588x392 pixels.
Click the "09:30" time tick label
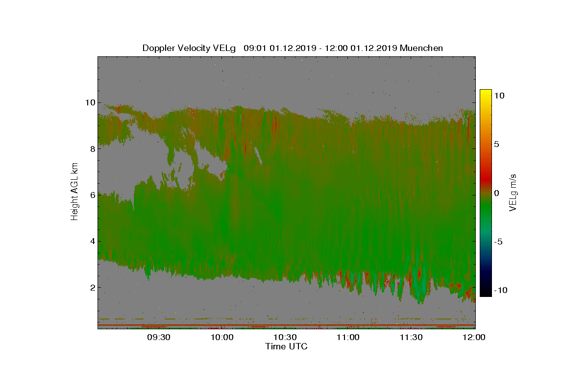(x=159, y=337)
